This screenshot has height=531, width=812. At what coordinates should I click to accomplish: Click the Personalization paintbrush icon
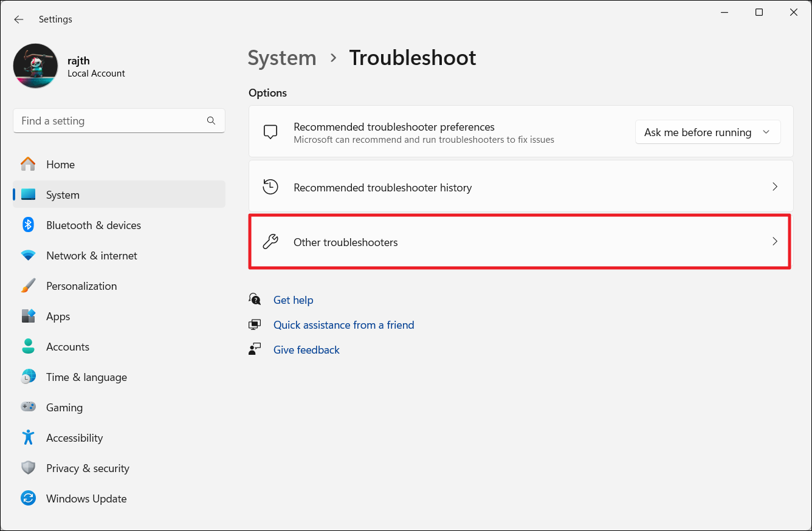(x=28, y=286)
